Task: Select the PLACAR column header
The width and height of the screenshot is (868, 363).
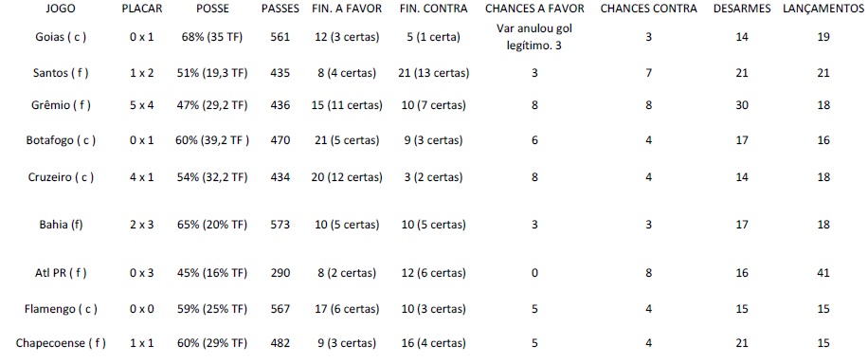Action: tap(142, 9)
